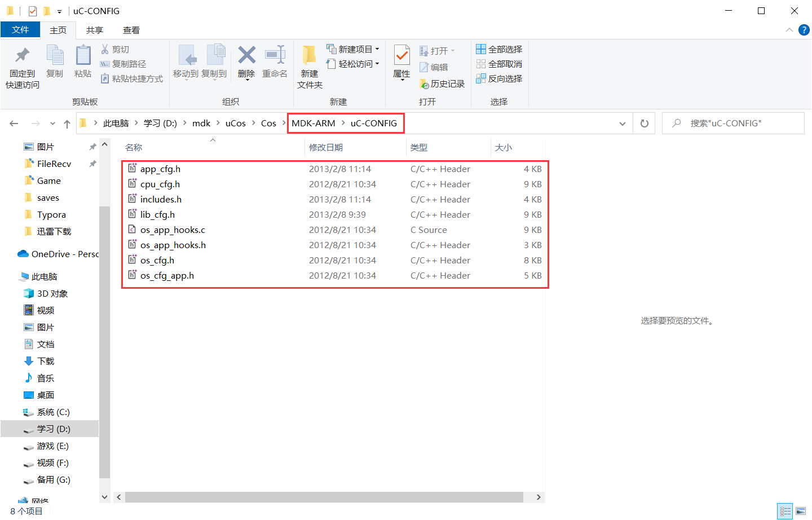
Task: Switch to View (查看) tab
Action: [x=131, y=30]
